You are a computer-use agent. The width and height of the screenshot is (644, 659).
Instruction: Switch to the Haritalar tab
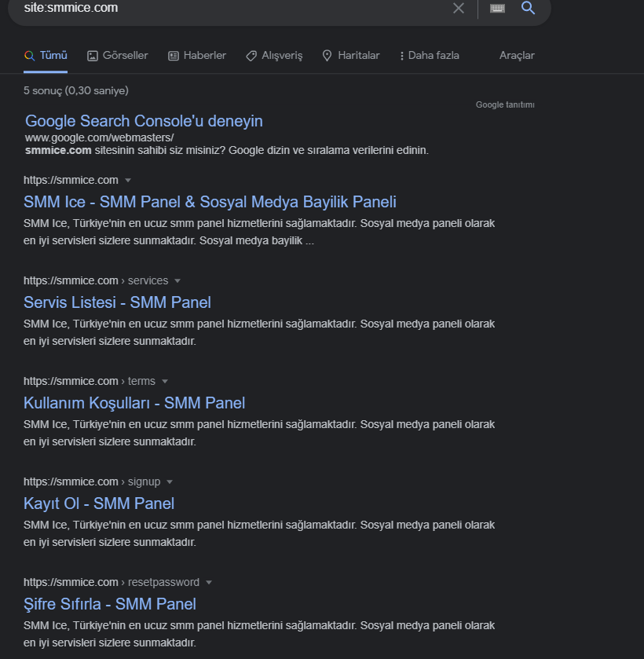coord(350,56)
